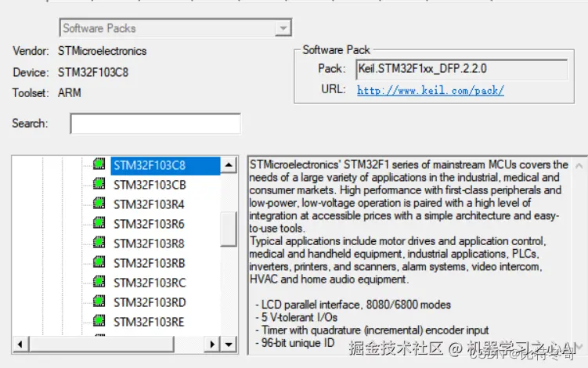Click the STMicroelectronics vendor text

pyautogui.click(x=102, y=51)
